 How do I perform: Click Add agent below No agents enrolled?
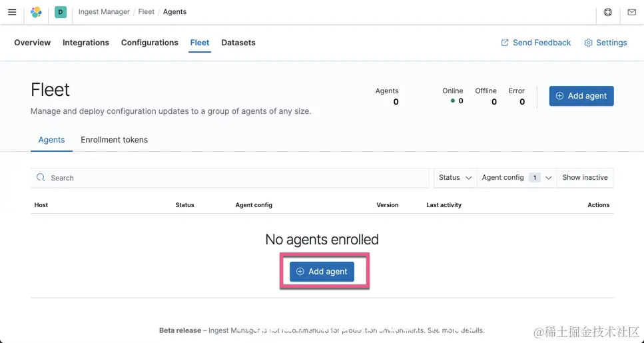(322, 272)
